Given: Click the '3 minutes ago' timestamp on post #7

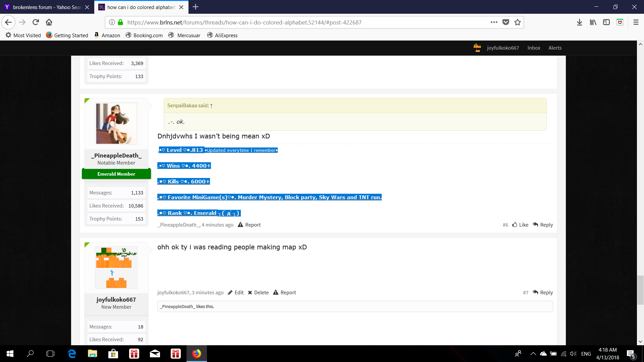Looking at the screenshot, I should 208,293.
